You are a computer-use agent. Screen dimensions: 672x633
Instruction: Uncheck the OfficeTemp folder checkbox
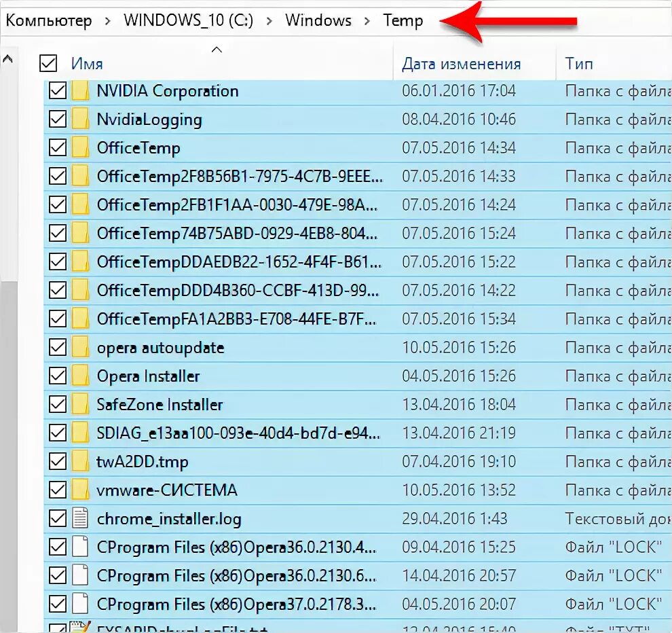[58, 148]
